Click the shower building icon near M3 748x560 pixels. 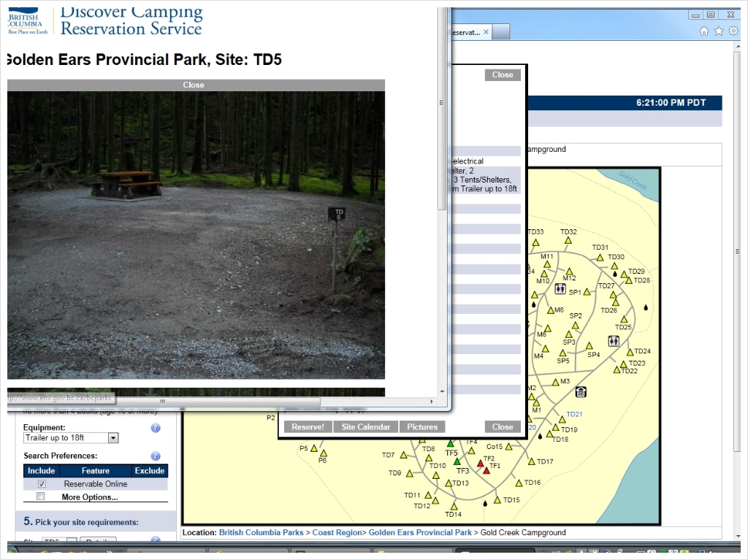pyautogui.click(x=580, y=392)
